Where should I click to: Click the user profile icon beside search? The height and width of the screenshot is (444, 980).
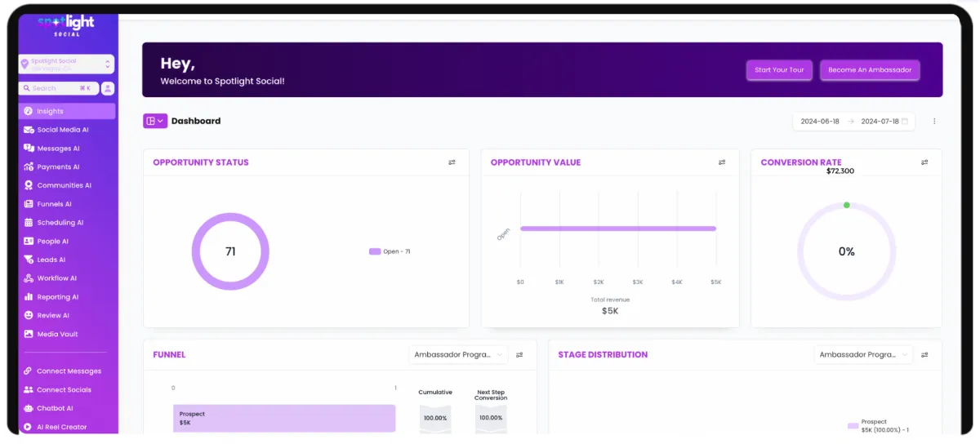108,88
